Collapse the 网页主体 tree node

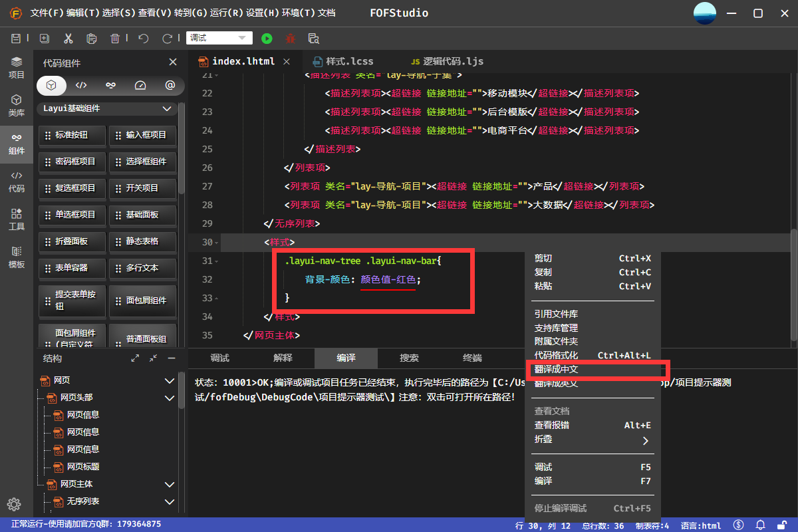click(x=170, y=484)
